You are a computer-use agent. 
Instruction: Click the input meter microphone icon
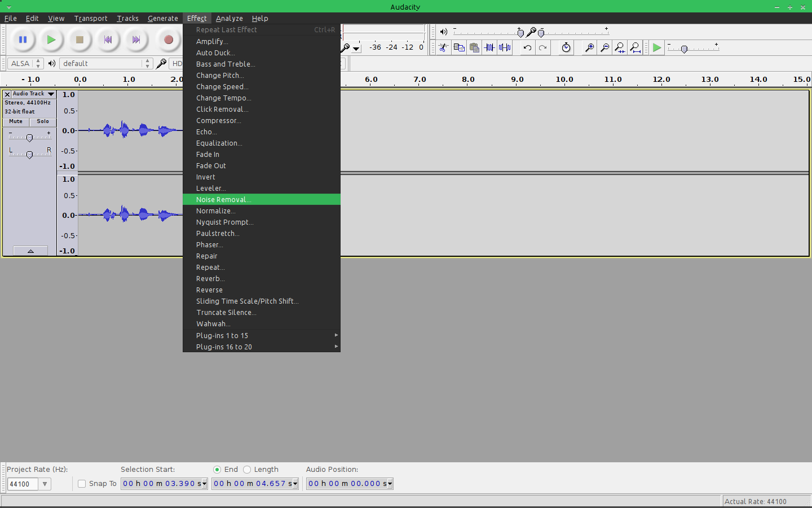click(x=346, y=48)
